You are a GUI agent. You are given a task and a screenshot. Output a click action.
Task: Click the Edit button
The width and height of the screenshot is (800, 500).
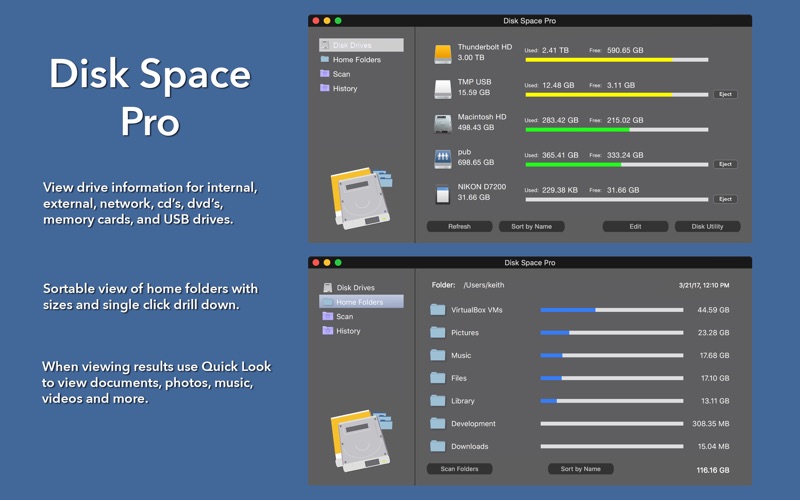pos(635,227)
